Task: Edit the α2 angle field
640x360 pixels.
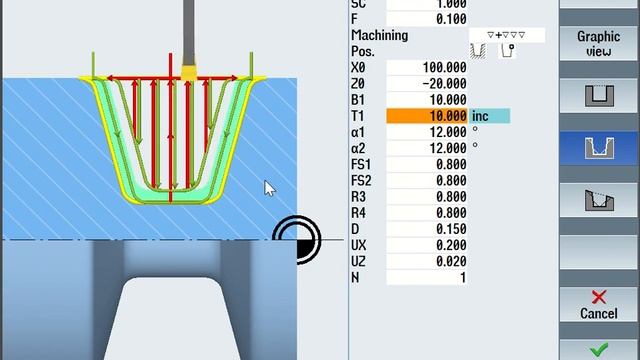Action: tap(427, 148)
